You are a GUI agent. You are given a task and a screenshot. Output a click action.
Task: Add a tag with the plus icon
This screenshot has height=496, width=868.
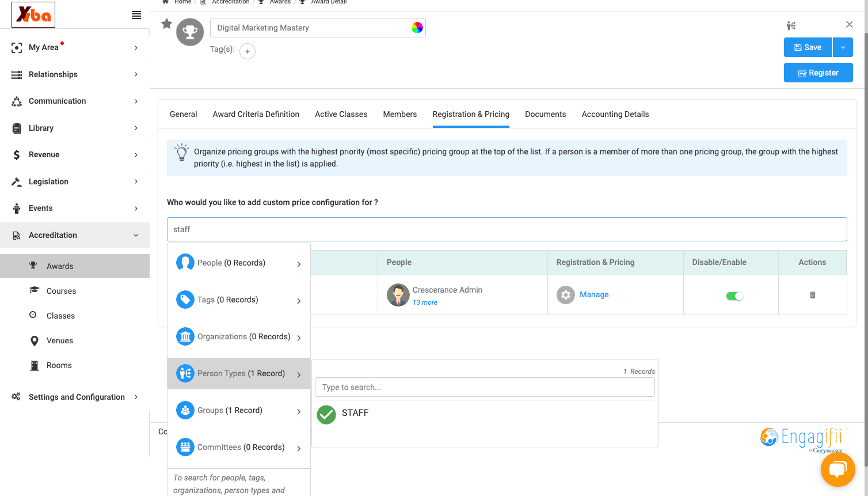click(248, 51)
